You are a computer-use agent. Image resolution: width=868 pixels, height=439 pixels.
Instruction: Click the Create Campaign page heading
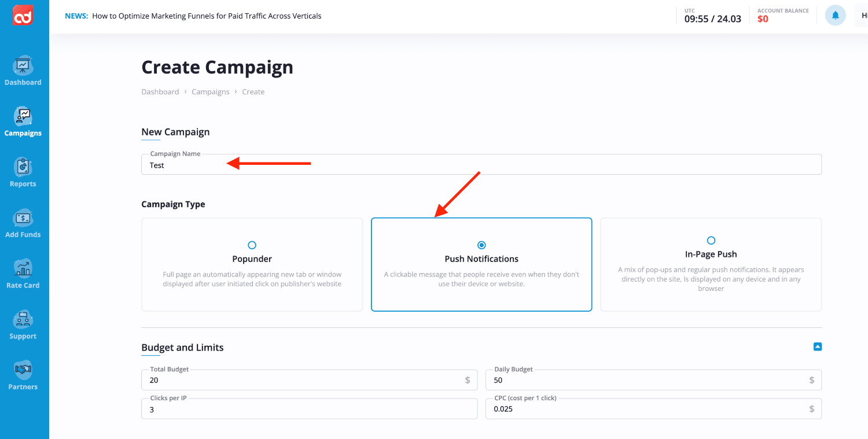[218, 68]
